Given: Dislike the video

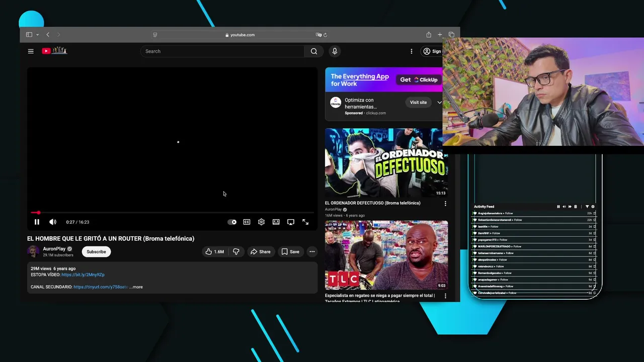Looking at the screenshot, I should 236,252.
